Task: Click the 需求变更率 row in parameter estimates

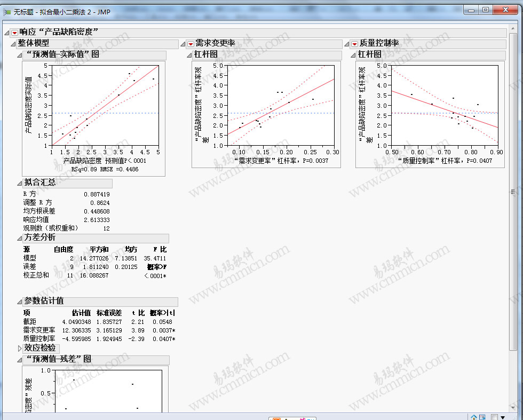Action: point(39,330)
